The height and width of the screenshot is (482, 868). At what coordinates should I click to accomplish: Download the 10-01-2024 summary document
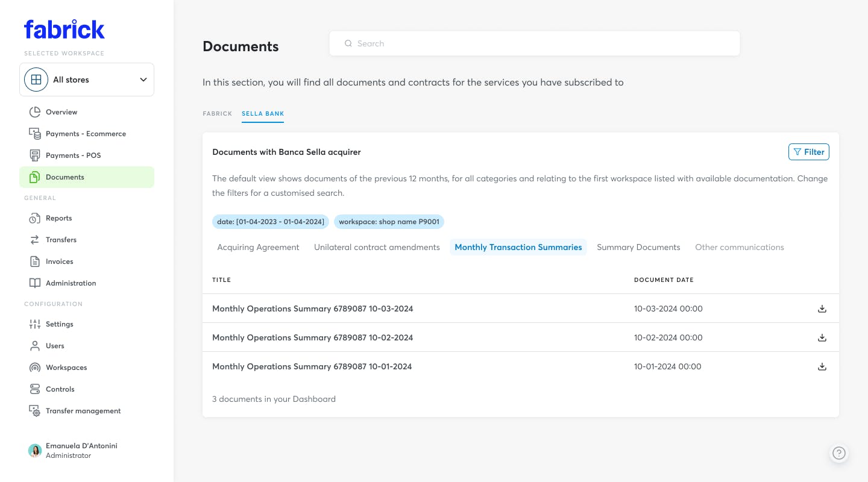(822, 366)
